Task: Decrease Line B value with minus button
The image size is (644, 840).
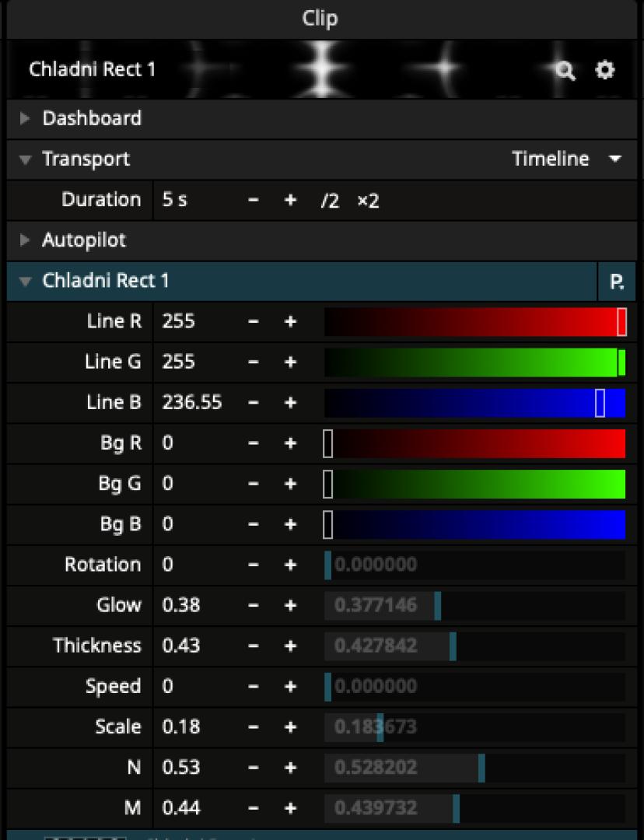Action: tap(253, 403)
